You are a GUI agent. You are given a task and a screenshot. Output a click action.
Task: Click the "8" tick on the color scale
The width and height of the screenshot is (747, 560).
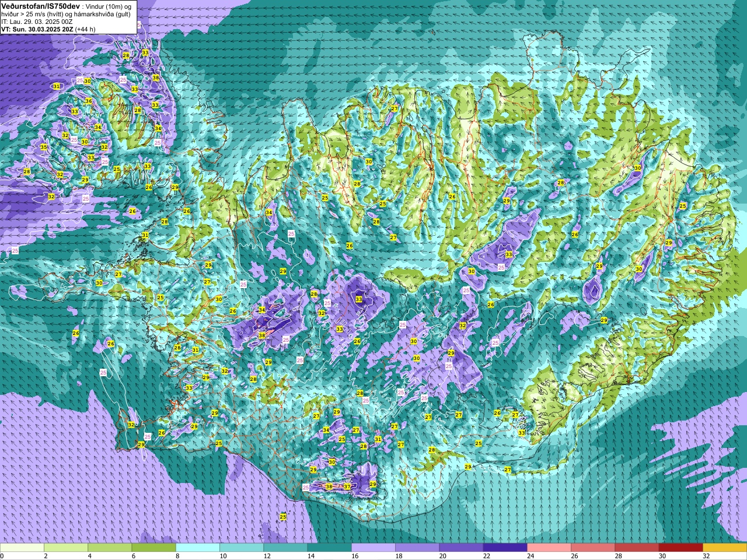(x=177, y=556)
